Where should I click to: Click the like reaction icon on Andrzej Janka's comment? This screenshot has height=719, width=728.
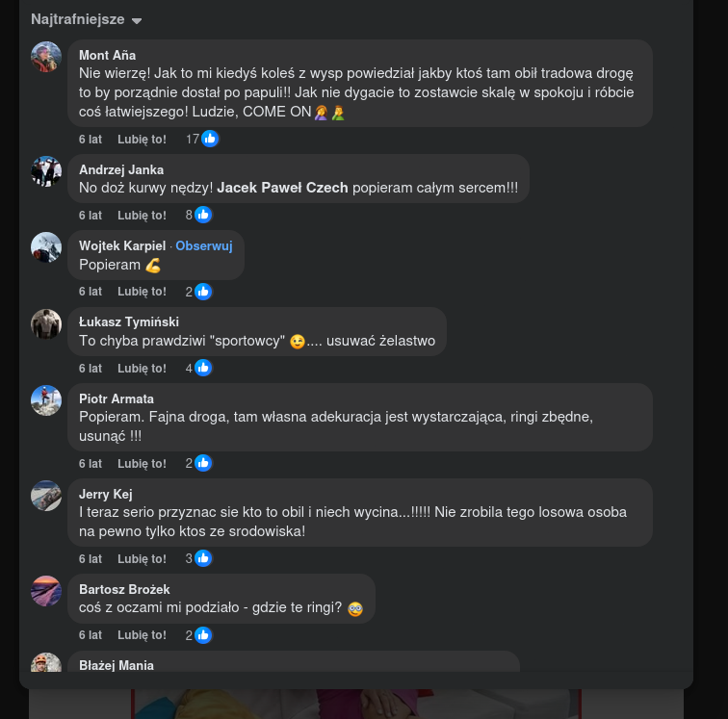[x=203, y=215]
